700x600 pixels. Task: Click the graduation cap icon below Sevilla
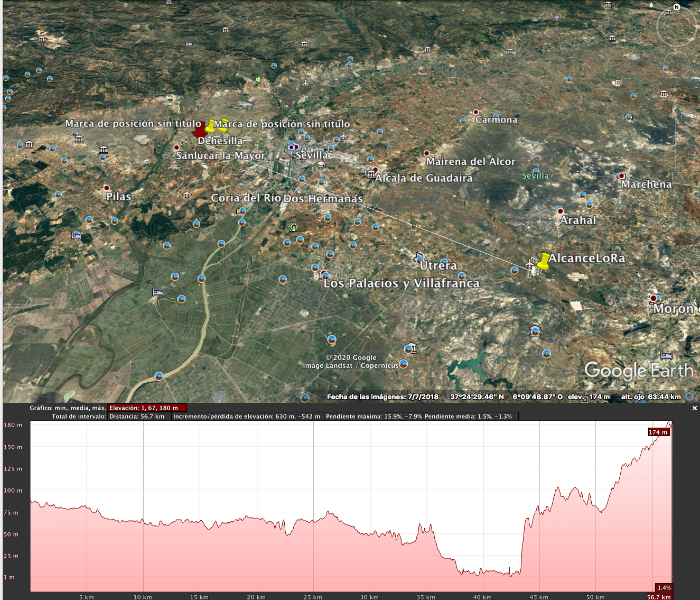coord(321,164)
